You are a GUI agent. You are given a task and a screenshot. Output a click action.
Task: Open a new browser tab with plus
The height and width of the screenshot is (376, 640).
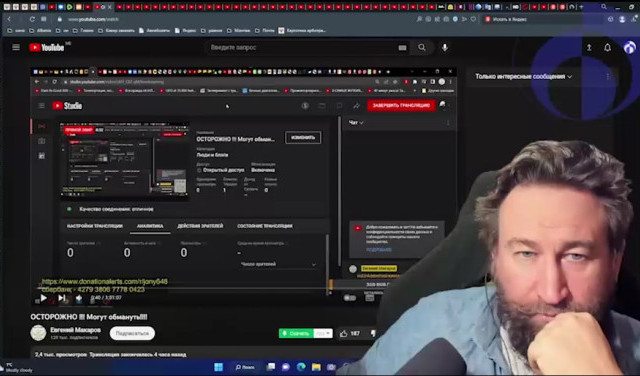pyautogui.click(x=581, y=7)
